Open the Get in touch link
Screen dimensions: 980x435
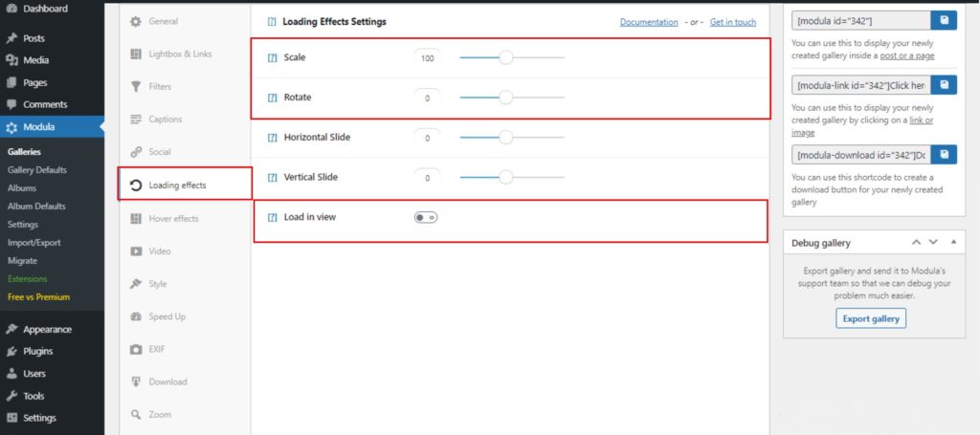732,22
